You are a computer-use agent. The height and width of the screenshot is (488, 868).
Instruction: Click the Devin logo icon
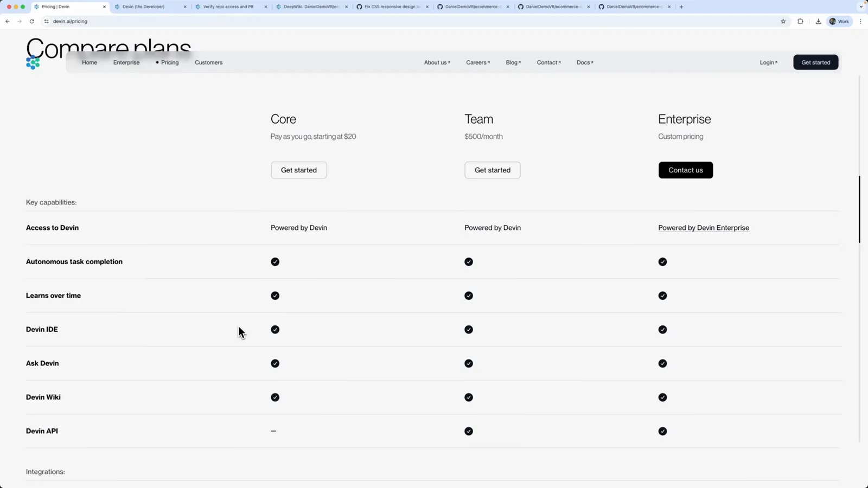[x=33, y=62]
